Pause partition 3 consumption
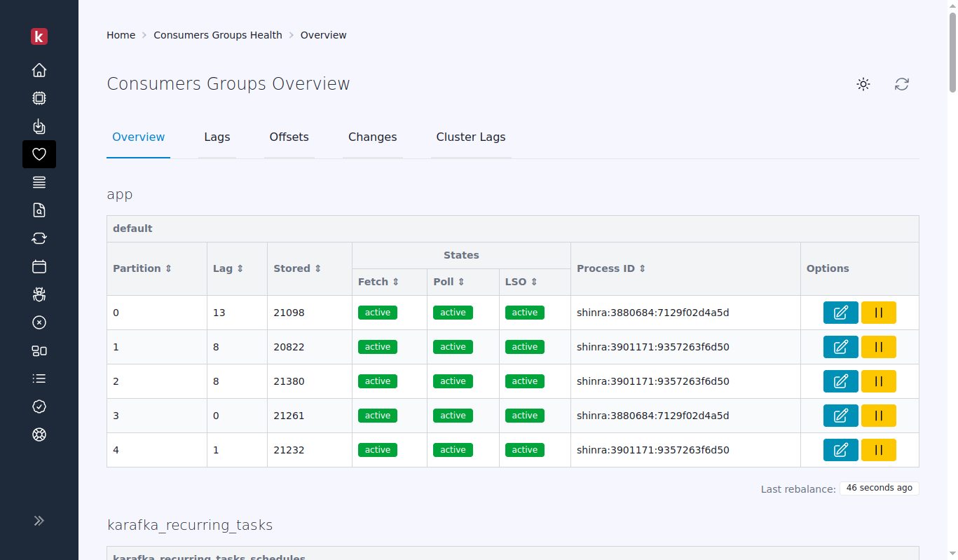This screenshot has height=560, width=958. [x=879, y=415]
